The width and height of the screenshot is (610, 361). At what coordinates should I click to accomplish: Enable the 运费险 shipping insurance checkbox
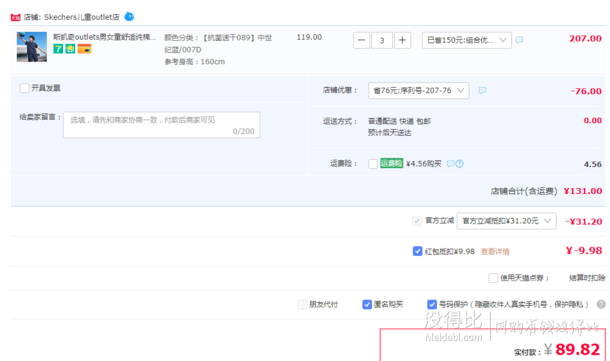pyautogui.click(x=373, y=164)
